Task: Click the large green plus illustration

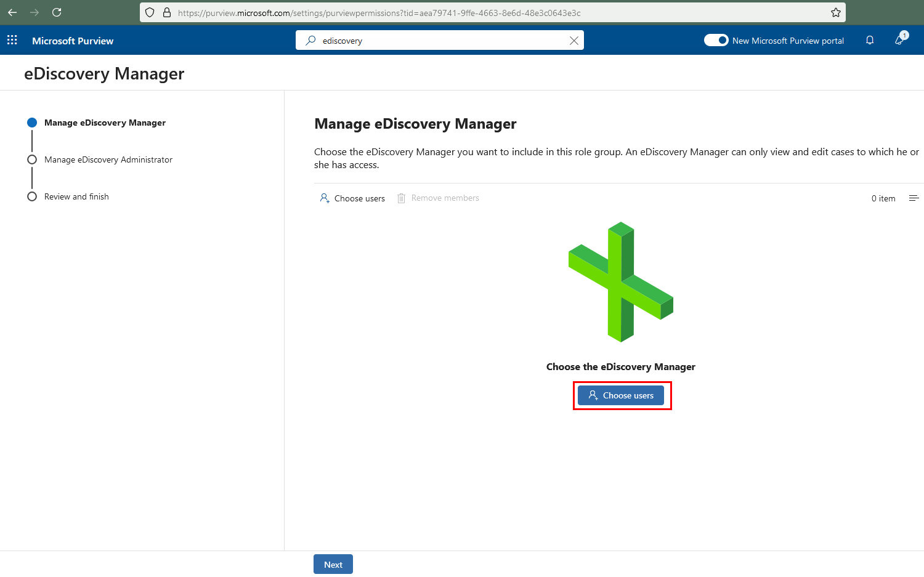Action: (x=621, y=282)
